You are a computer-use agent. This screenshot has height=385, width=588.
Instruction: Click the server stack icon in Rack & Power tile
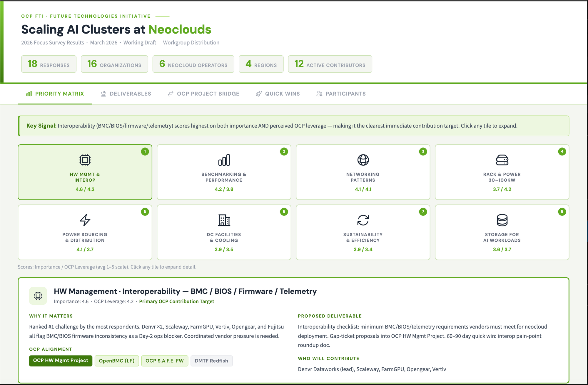pyautogui.click(x=502, y=160)
